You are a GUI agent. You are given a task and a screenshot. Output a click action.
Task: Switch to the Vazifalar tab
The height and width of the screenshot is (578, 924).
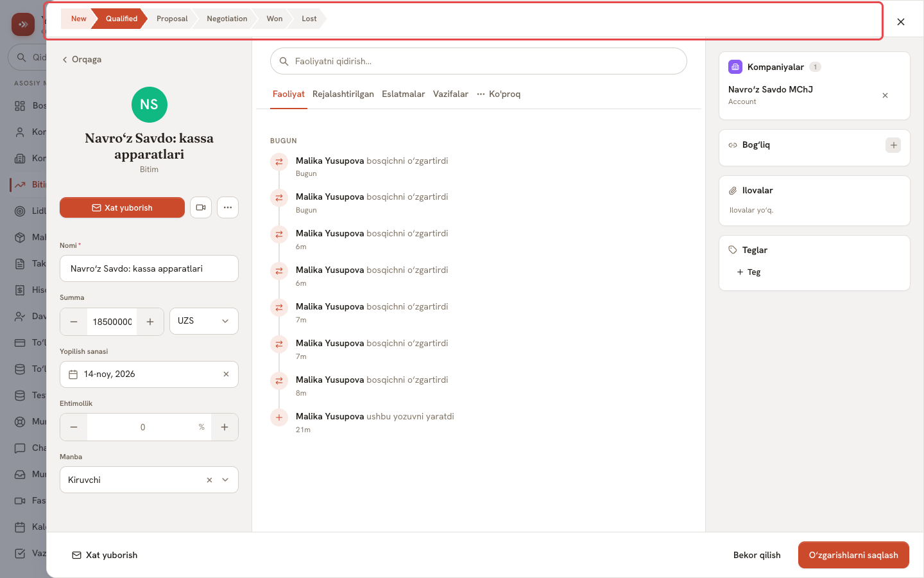pyautogui.click(x=450, y=94)
